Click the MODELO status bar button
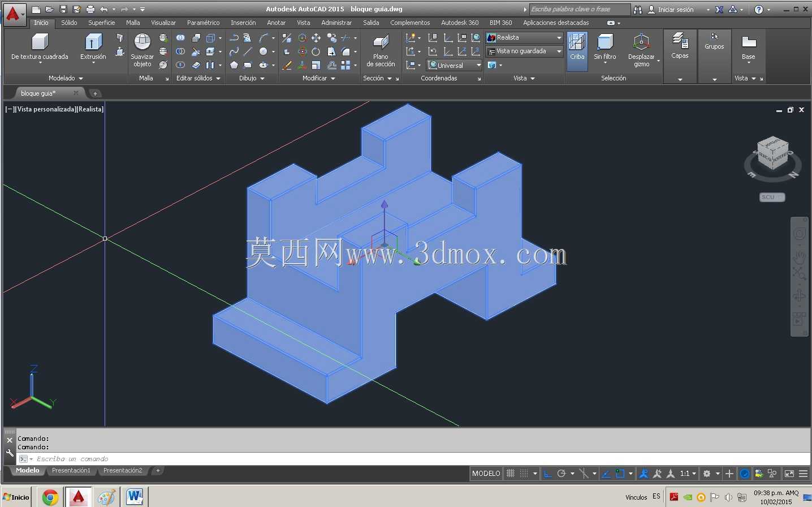Viewport: 812px width, 507px height. coord(486,474)
